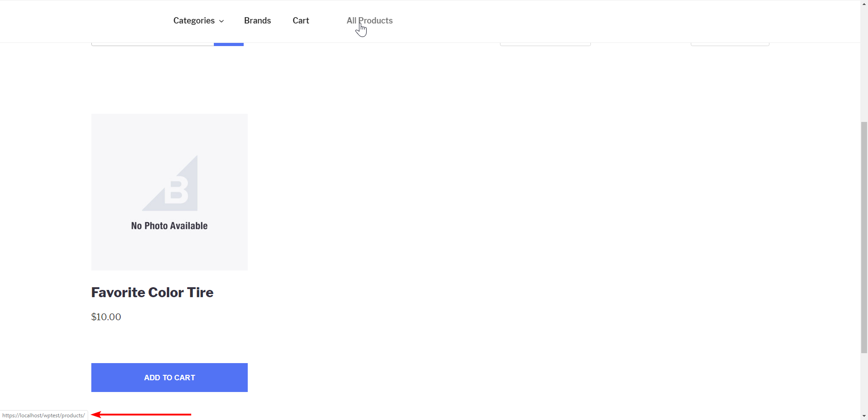
Task: Expand the chevron next to Categories
Action: tap(222, 21)
